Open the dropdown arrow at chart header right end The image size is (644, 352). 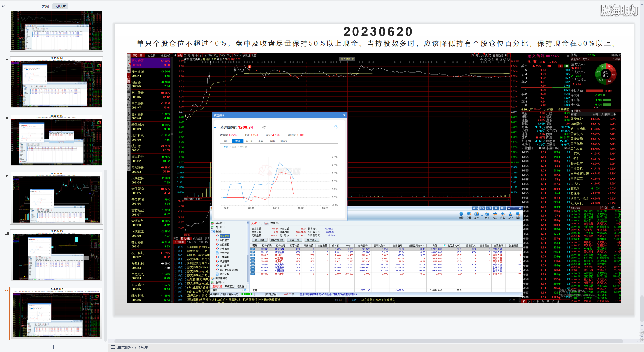click(x=509, y=55)
